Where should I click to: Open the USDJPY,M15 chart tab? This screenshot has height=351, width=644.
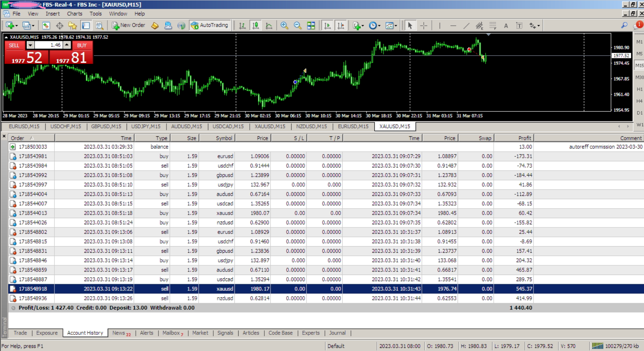[x=146, y=126]
